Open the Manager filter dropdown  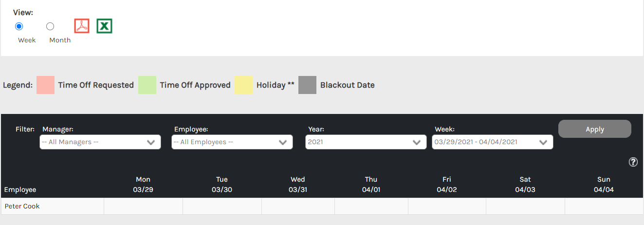pos(100,142)
